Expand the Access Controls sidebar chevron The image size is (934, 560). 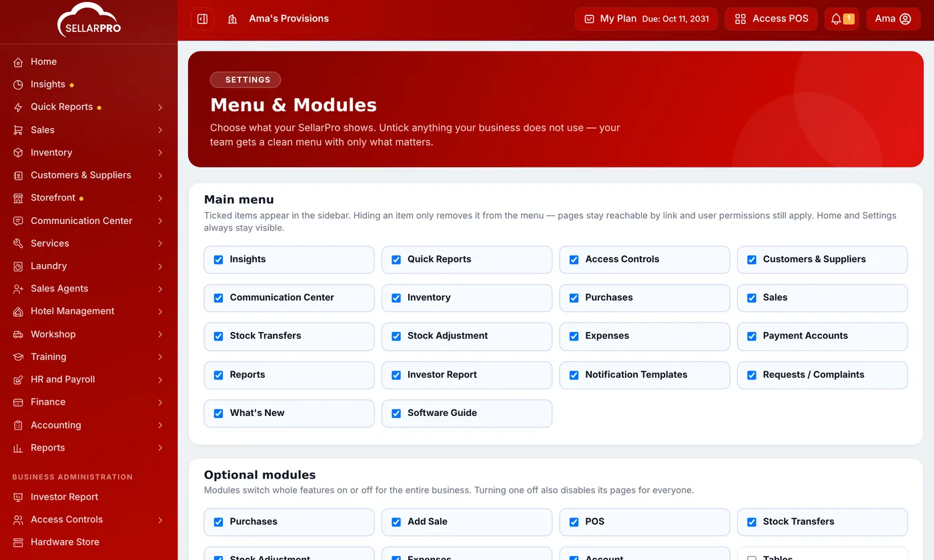point(160,519)
